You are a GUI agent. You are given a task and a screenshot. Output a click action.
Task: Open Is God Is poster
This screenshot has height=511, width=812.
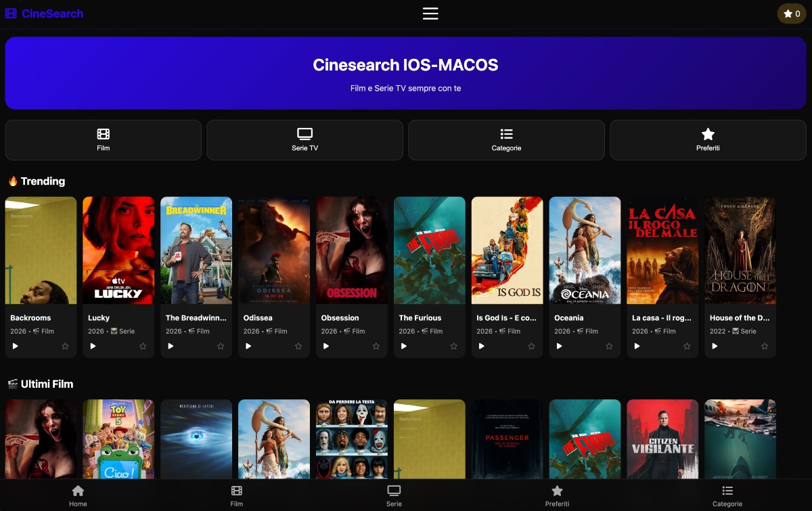[x=507, y=250]
